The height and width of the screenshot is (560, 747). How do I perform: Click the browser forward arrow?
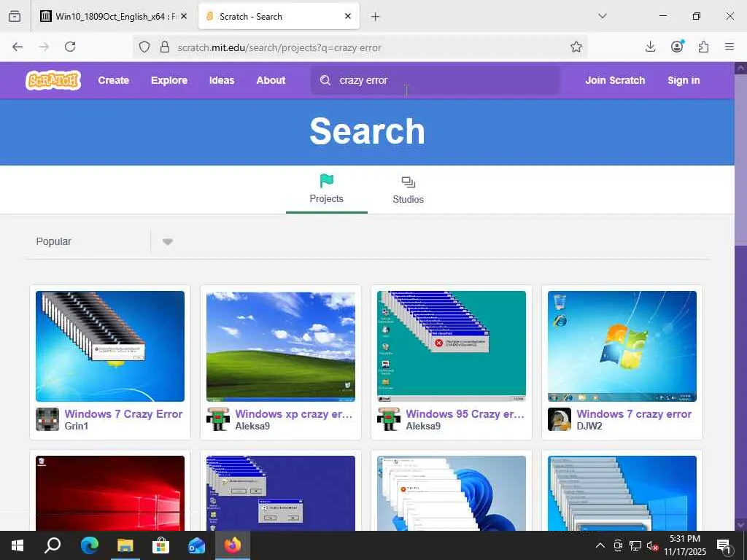point(44,47)
